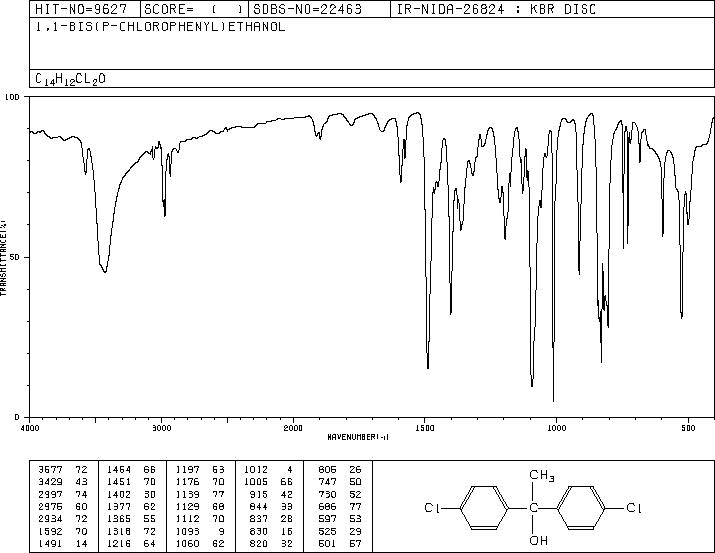Select peak table entry 3677
Viewport: 715px width, 553px height.
click(x=50, y=470)
